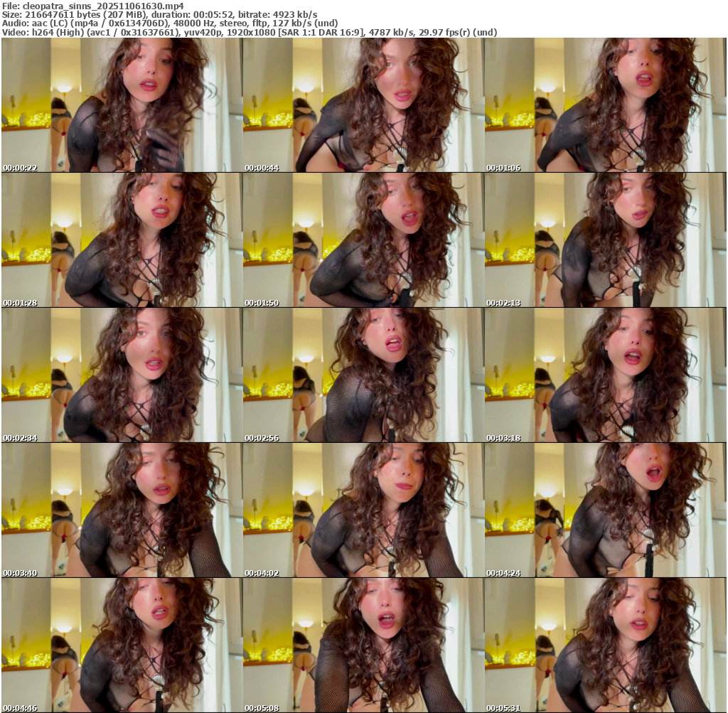The height and width of the screenshot is (713, 728).
Task: Pick the thumbnail frame stamped 00:02:56
Action: click(x=363, y=375)
